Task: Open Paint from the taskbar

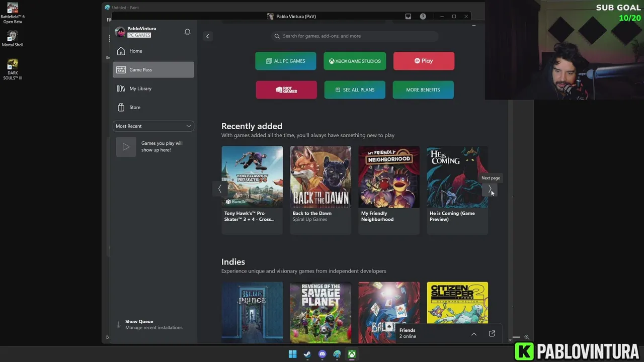Action: (337, 354)
